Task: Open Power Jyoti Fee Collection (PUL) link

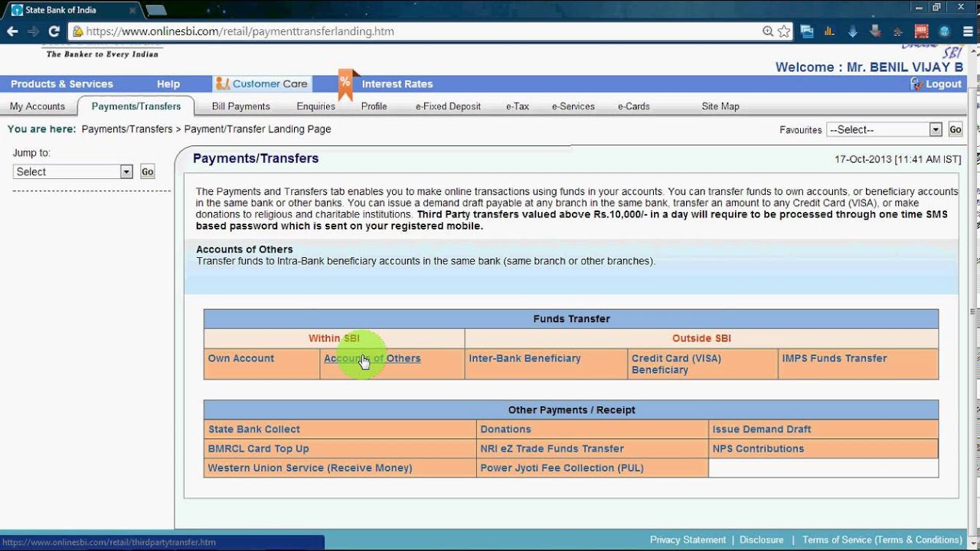Action: (x=562, y=468)
